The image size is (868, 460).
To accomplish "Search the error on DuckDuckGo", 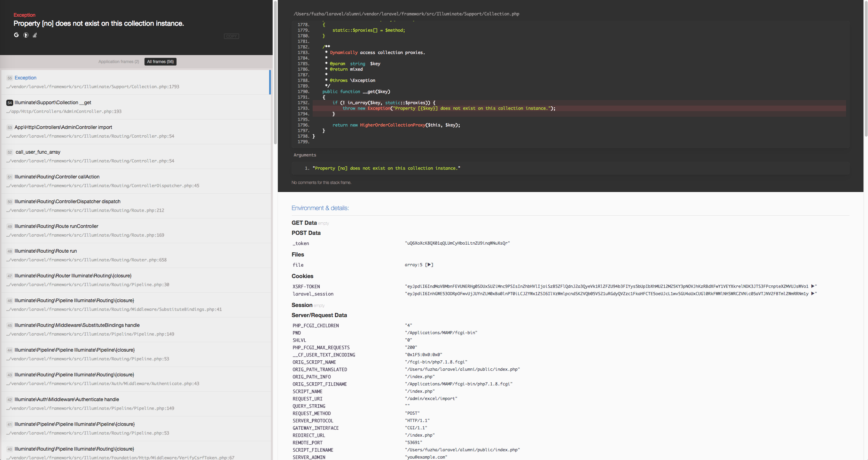I will 25,35.
